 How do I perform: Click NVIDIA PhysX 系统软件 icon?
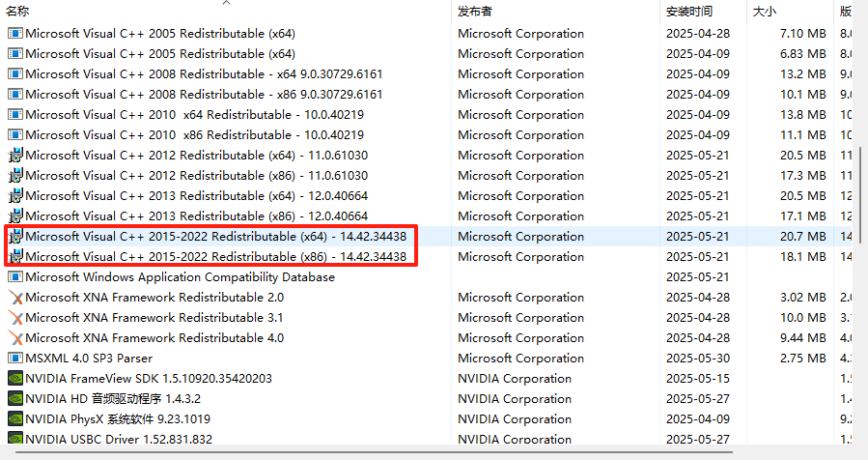(15, 419)
